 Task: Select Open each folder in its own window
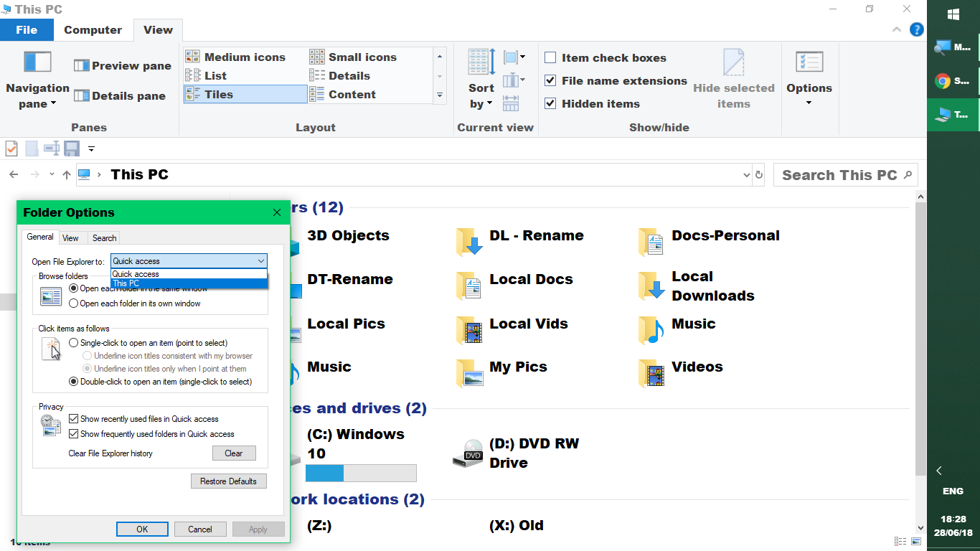click(73, 303)
